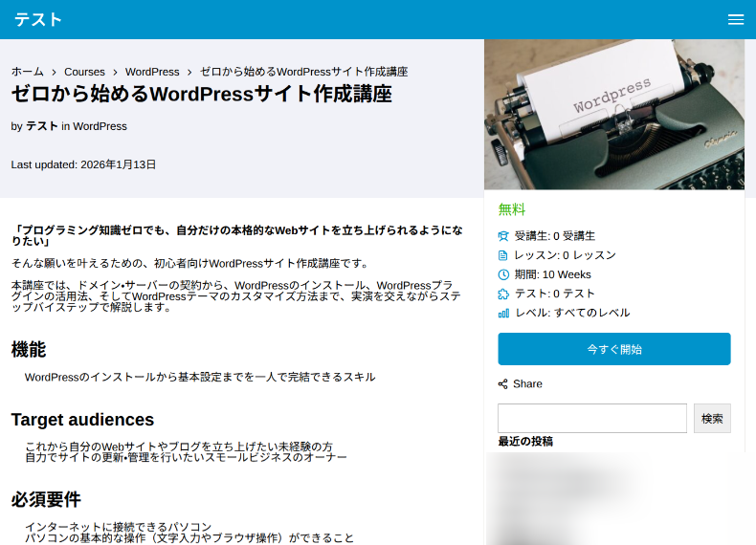Click the 必須要件 heading
The height and width of the screenshot is (545, 756).
pyautogui.click(x=46, y=500)
